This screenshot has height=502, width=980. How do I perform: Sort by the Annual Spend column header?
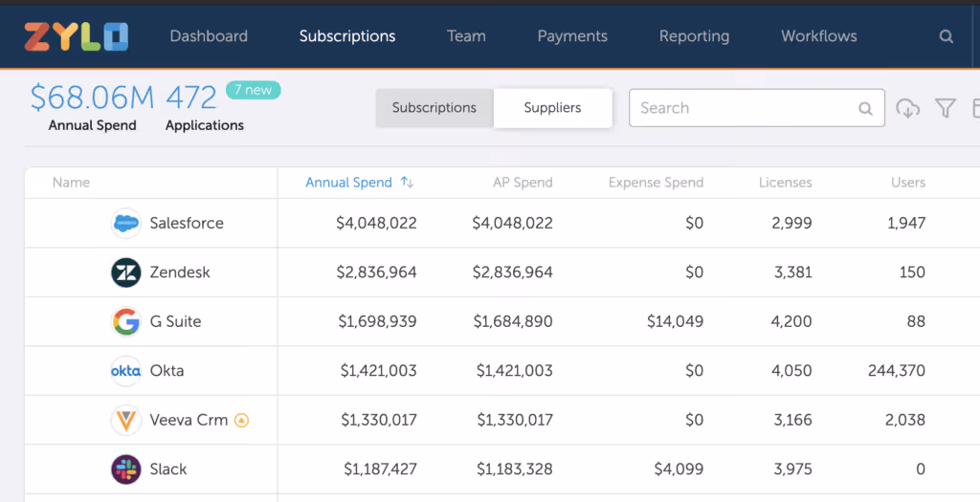[x=348, y=183]
